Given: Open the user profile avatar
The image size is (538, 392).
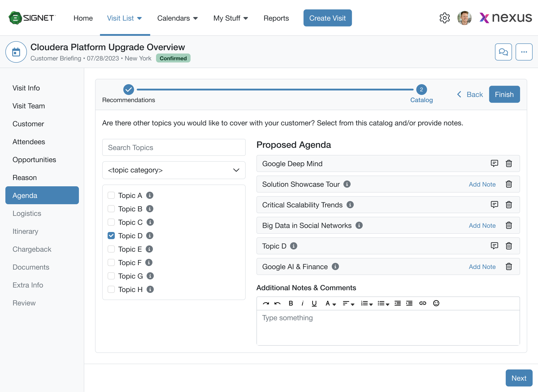Looking at the screenshot, I should (464, 18).
